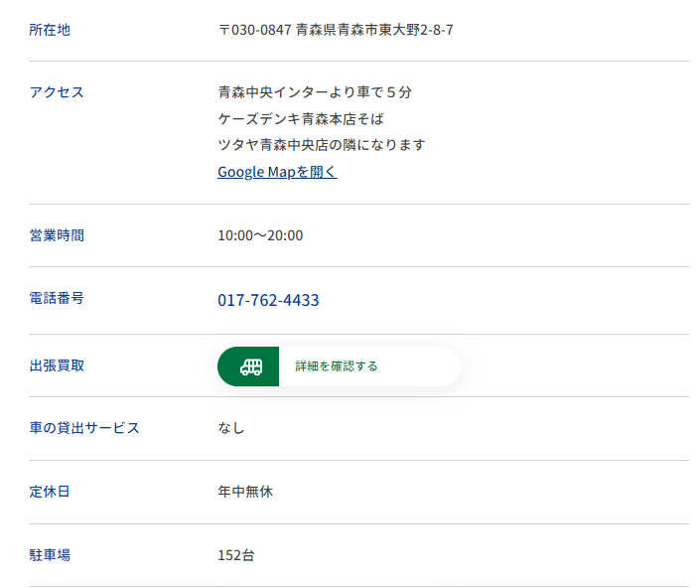Click the green van icon for 出張買取
The height and width of the screenshot is (588, 700).
(248, 367)
